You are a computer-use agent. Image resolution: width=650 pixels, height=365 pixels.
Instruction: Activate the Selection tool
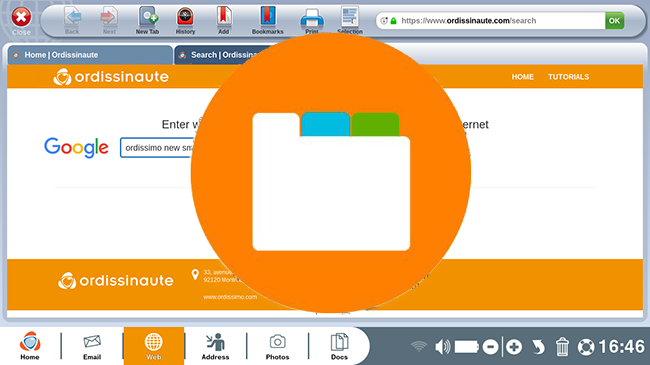click(x=350, y=20)
